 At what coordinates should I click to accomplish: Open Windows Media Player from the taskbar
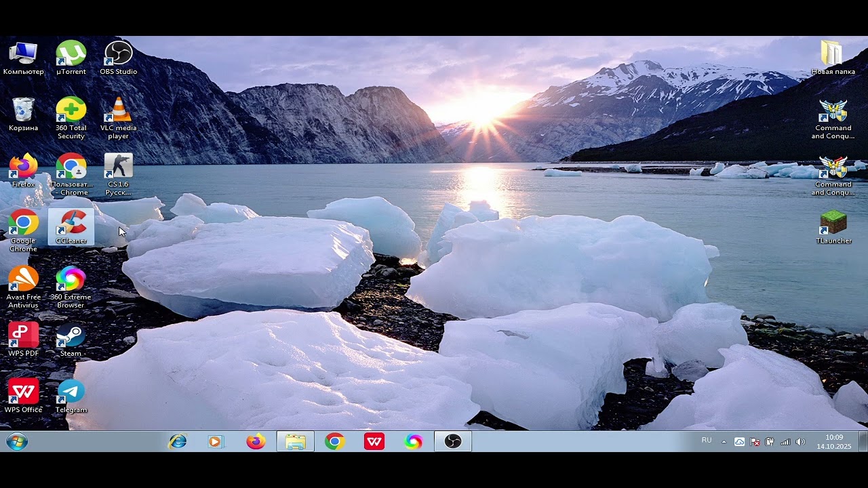coord(216,442)
